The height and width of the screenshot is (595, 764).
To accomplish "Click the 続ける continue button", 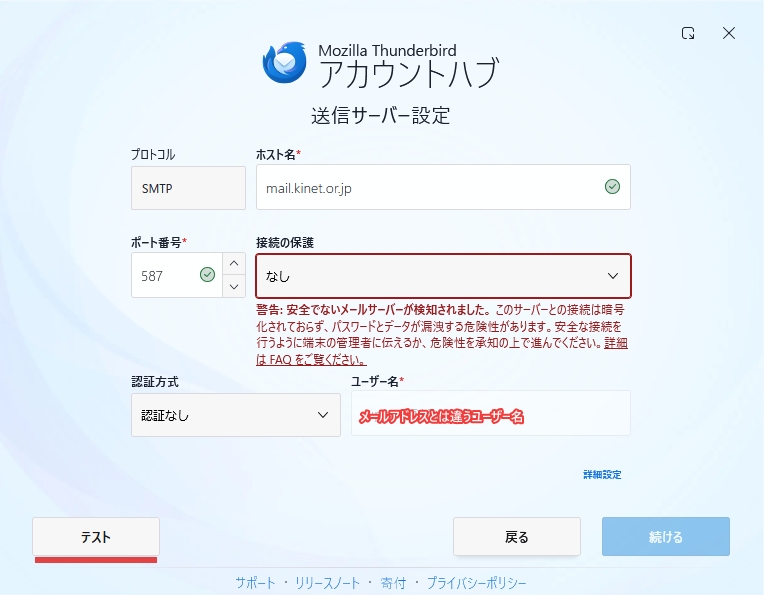I will pos(666,537).
